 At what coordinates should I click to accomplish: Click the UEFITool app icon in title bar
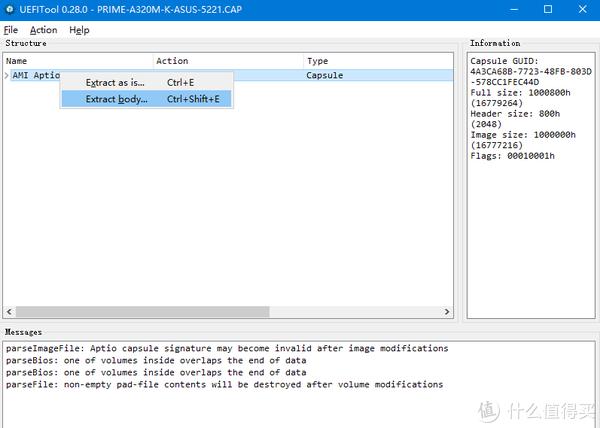point(10,9)
